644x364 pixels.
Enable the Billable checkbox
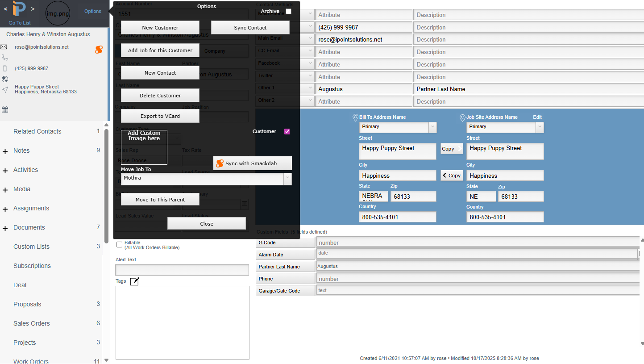(119, 244)
